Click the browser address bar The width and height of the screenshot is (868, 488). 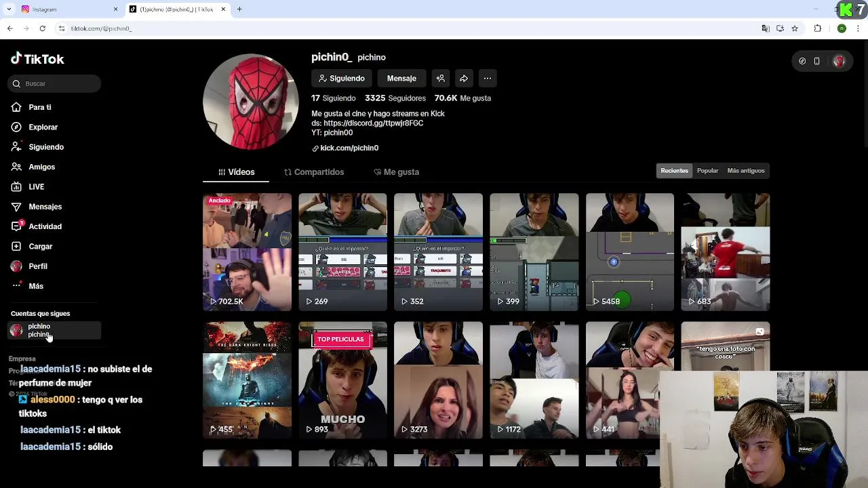pyautogui.click(x=407, y=28)
